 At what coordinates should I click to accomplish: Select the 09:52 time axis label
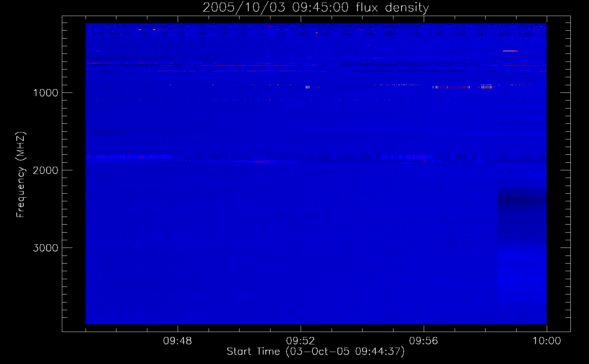300,341
